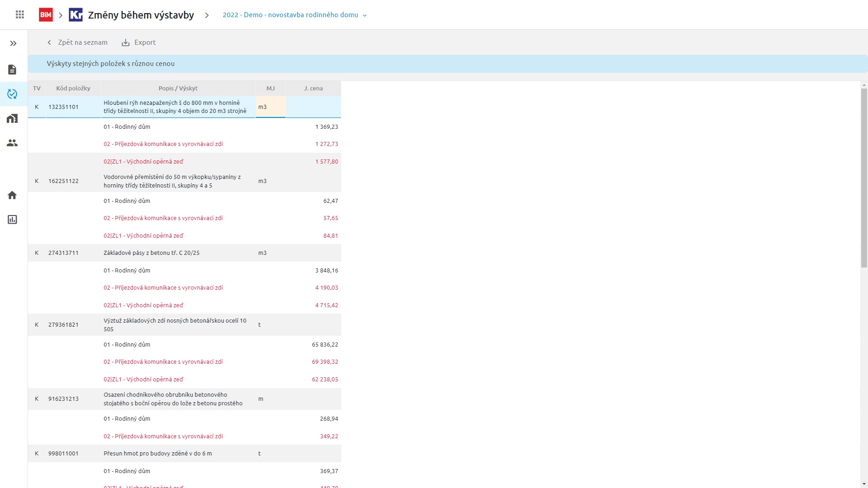Click the red BIM logo icon
868x488 pixels.
pyautogui.click(x=46, y=15)
